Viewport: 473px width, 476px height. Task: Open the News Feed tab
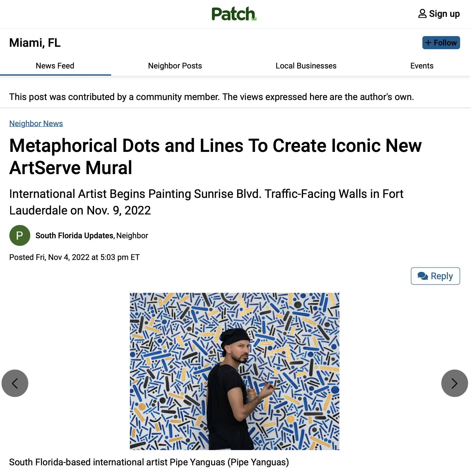click(x=55, y=66)
